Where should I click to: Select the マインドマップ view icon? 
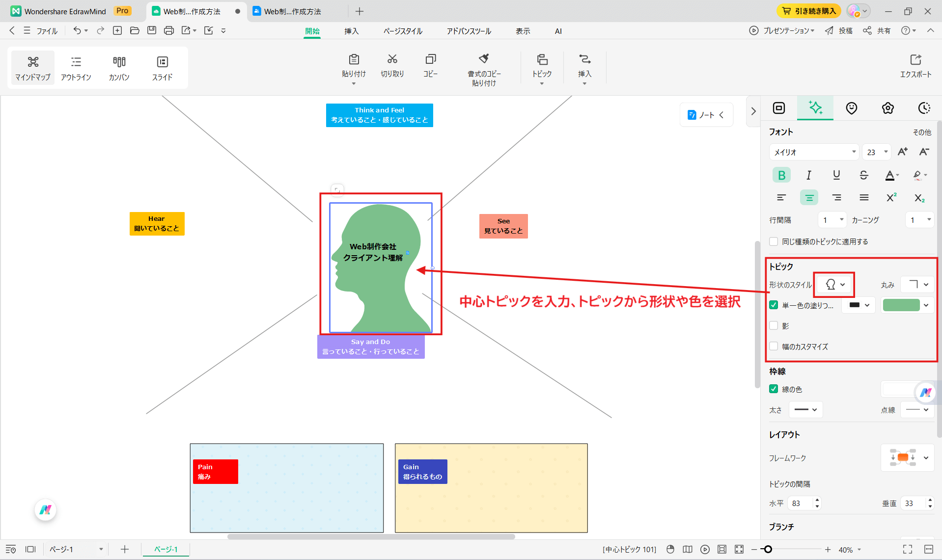click(x=32, y=68)
